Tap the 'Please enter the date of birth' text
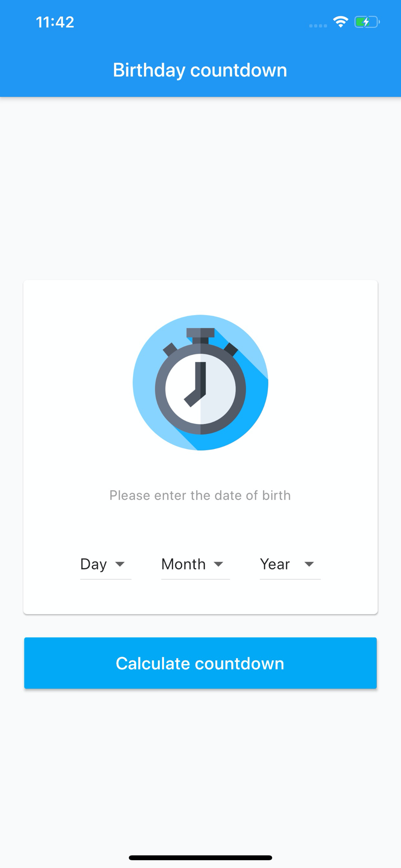Viewport: 401px width, 868px height. (x=200, y=495)
